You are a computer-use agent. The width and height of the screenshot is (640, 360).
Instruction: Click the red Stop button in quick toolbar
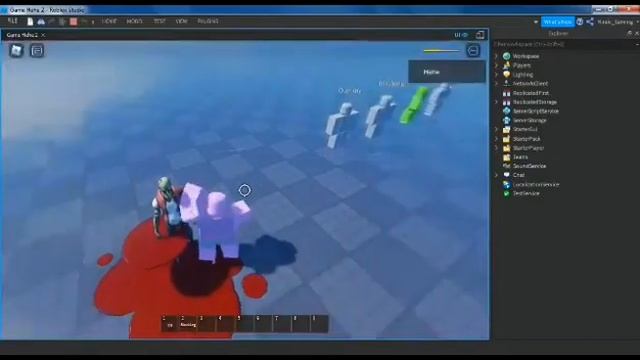click(x=73, y=21)
